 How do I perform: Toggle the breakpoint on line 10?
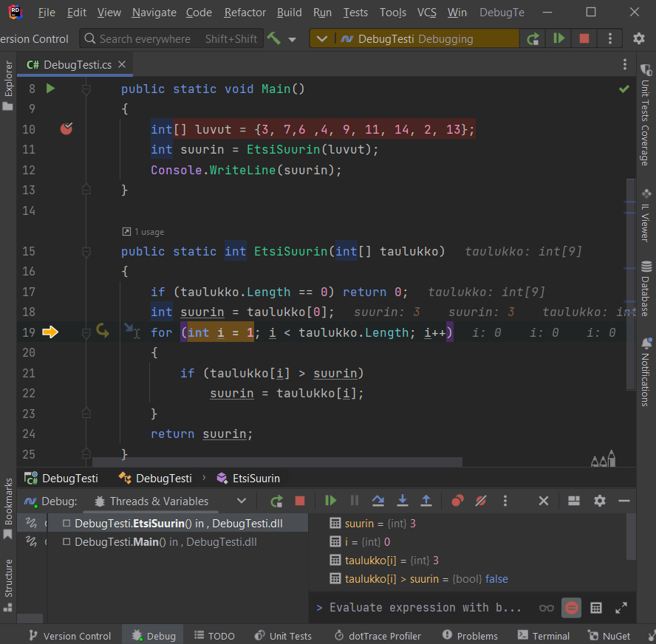pyautogui.click(x=66, y=129)
